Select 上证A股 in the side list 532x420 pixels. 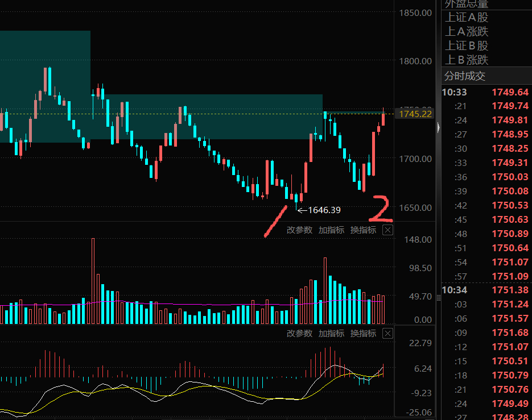click(467, 17)
